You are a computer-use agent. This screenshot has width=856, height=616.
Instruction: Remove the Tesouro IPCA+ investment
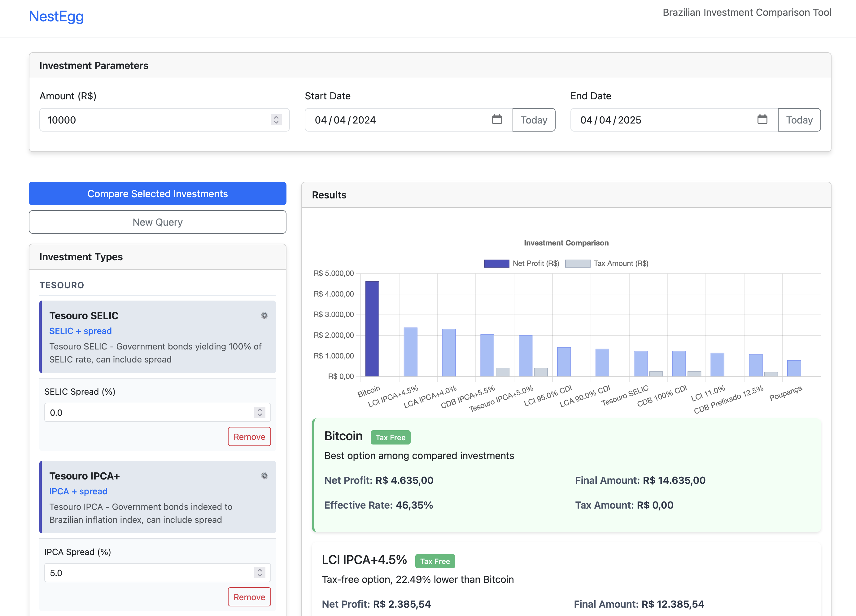pyautogui.click(x=249, y=597)
